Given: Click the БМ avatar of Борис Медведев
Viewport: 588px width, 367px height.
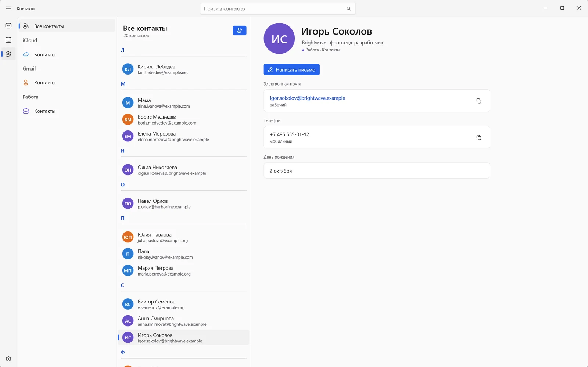Looking at the screenshot, I should 128,119.
